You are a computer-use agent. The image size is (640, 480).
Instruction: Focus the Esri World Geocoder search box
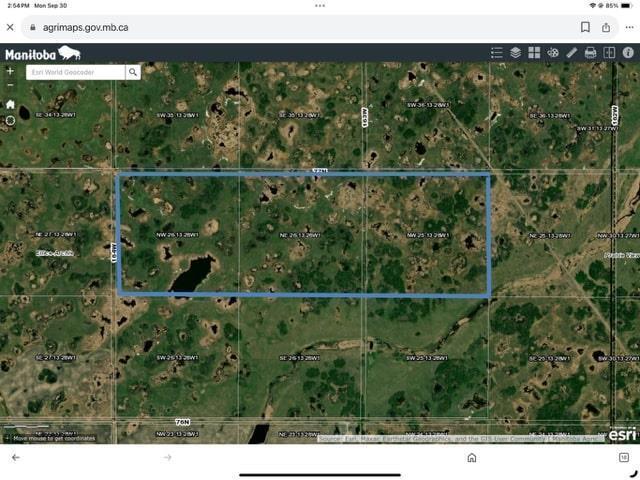tap(75, 72)
